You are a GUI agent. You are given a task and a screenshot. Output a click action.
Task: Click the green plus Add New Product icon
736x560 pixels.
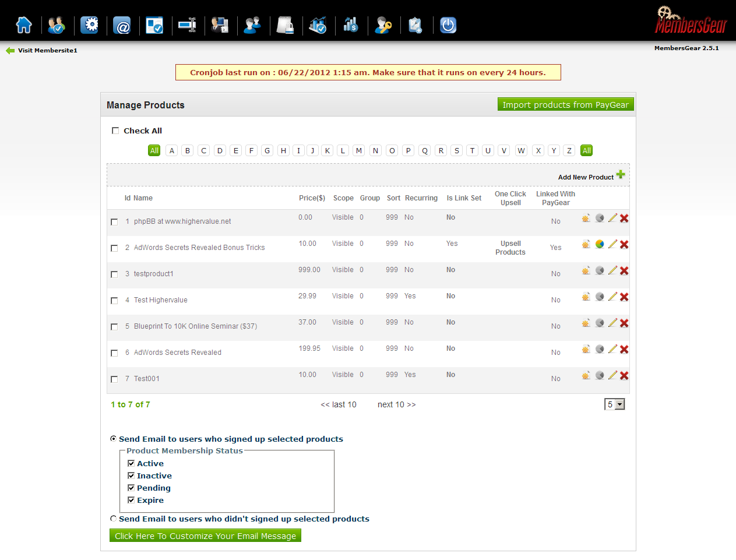pyautogui.click(x=621, y=174)
